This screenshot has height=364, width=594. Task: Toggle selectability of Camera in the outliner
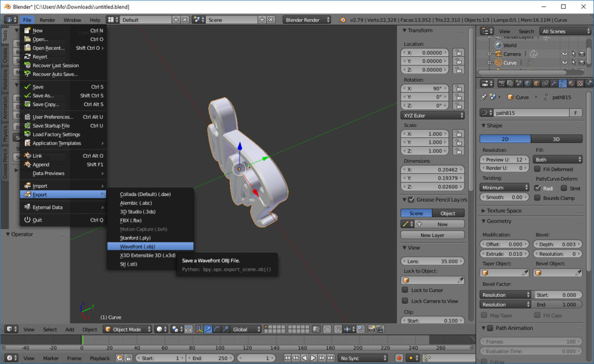pos(573,54)
